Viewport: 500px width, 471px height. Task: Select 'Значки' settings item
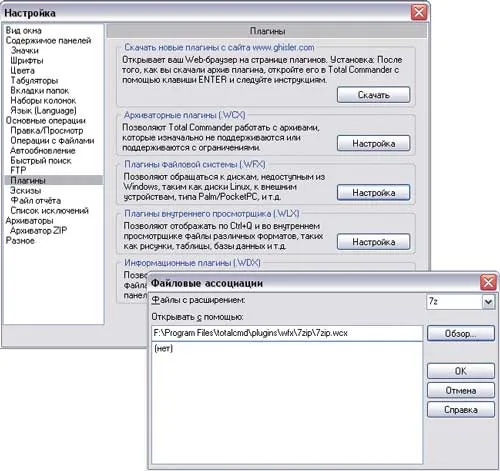click(25, 50)
